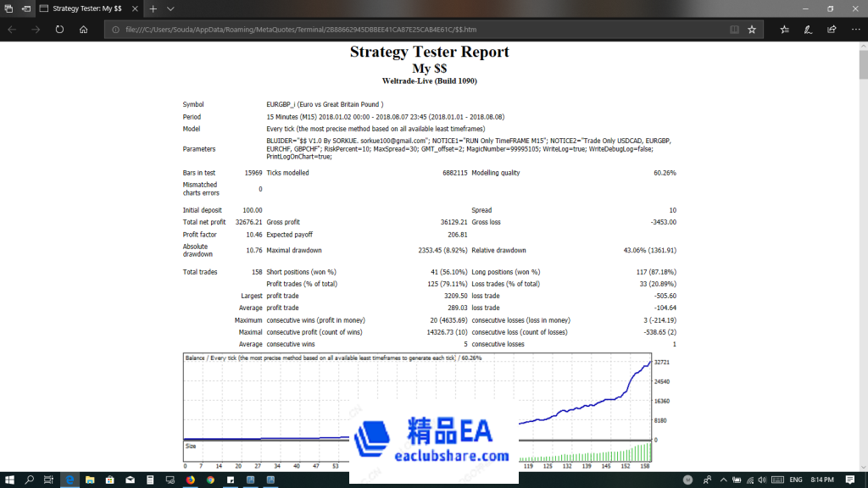Open the Share panel in Edge

click(832, 28)
